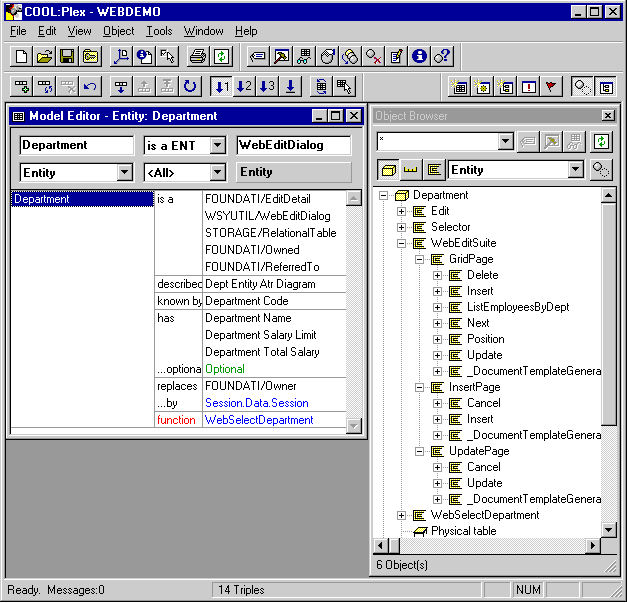Screen dimensions: 627x603
Task: Expand the Selector tree node
Action: click(401, 228)
